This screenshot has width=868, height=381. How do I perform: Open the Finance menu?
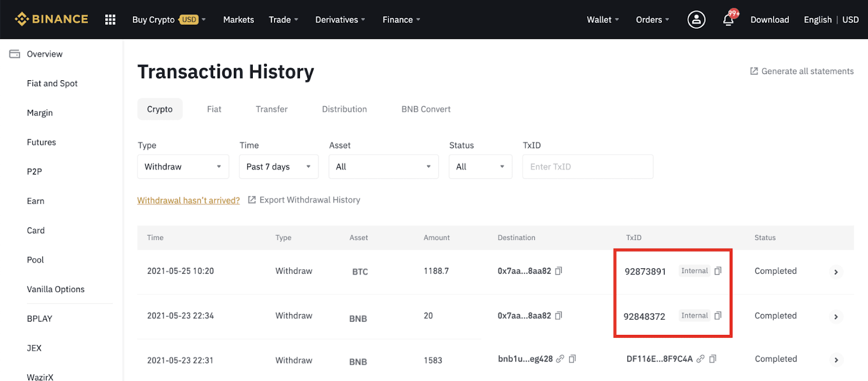[x=401, y=20]
